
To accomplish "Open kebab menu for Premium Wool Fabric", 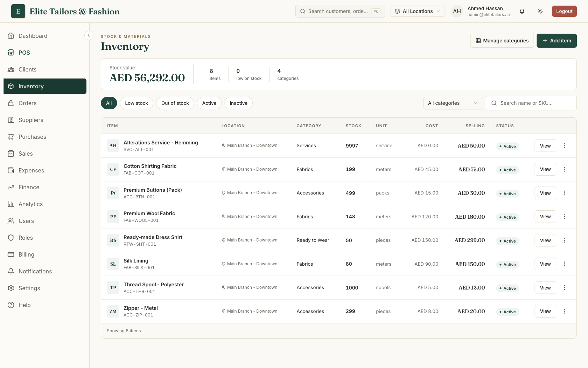I will point(565,217).
